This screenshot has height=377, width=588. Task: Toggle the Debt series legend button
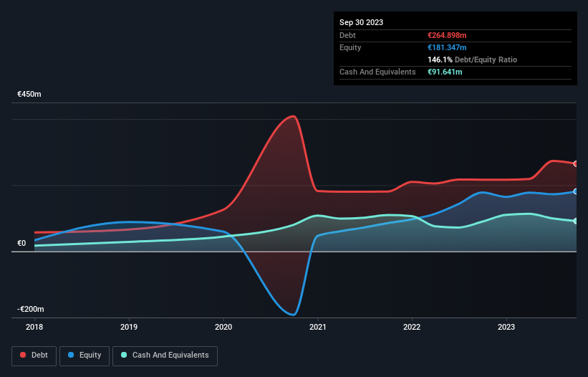pos(34,355)
